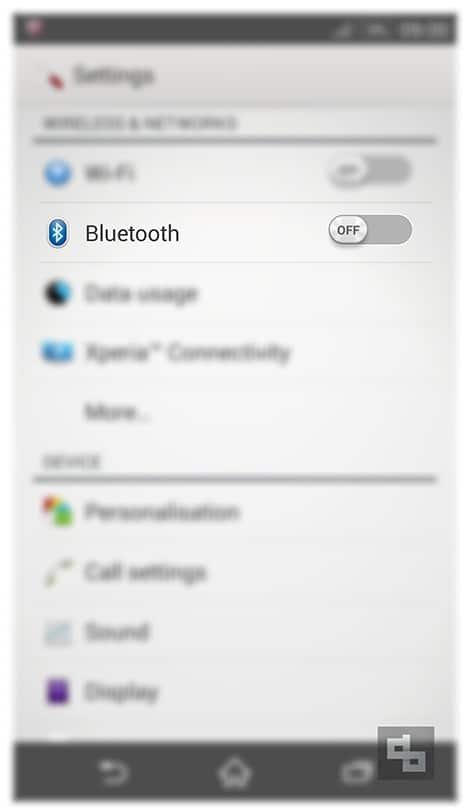470x811 pixels.
Task: Tap the Call settings icon
Action: tap(58, 572)
